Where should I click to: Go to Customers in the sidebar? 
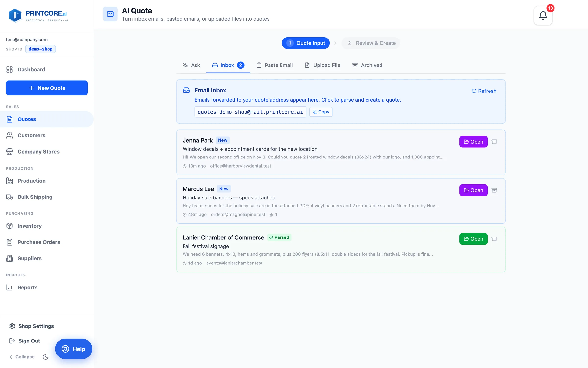[47, 135]
